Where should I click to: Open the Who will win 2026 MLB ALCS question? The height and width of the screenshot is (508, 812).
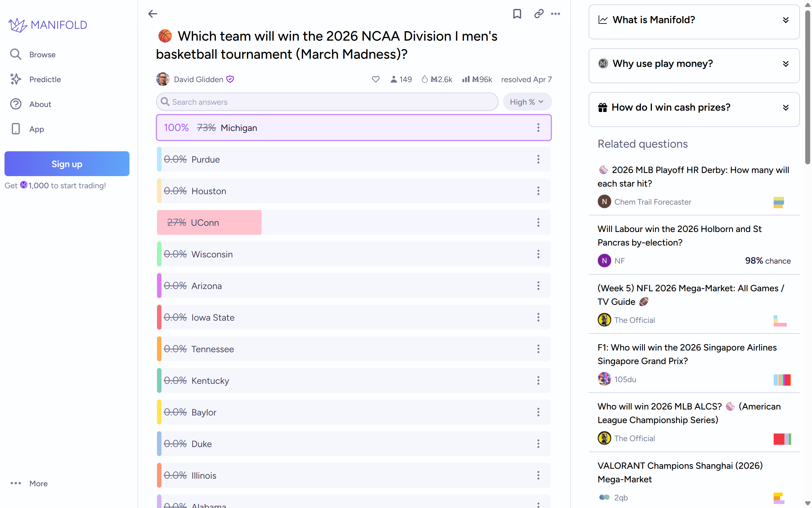coord(689,413)
